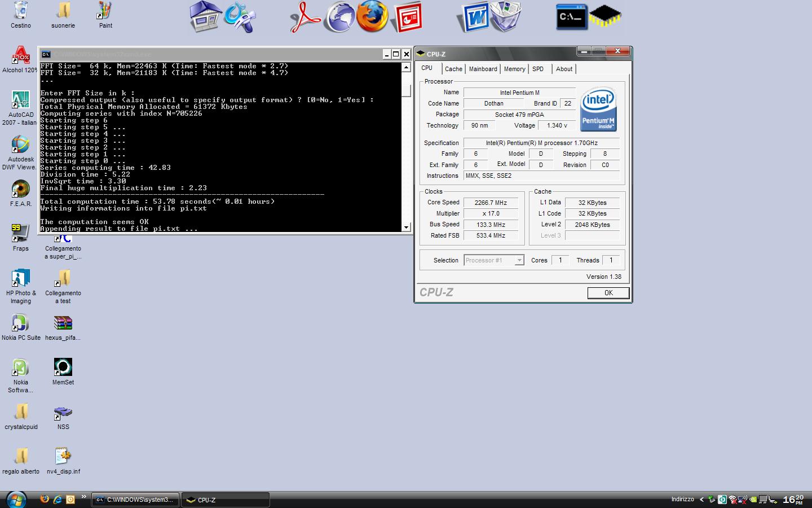Open the Windows Start button
This screenshot has height=508, width=812.
pos(16,499)
